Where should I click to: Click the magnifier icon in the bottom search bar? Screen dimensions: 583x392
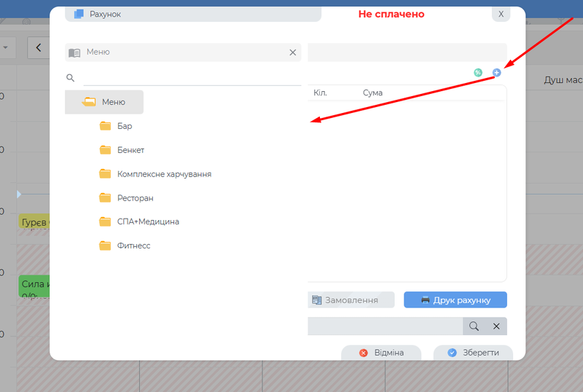[x=474, y=326]
